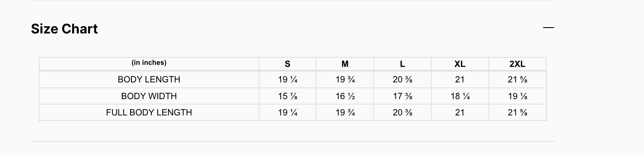Click 19 ¼ in the BODY LENGTH row
This screenshot has width=644, height=156.
pos(287,79)
